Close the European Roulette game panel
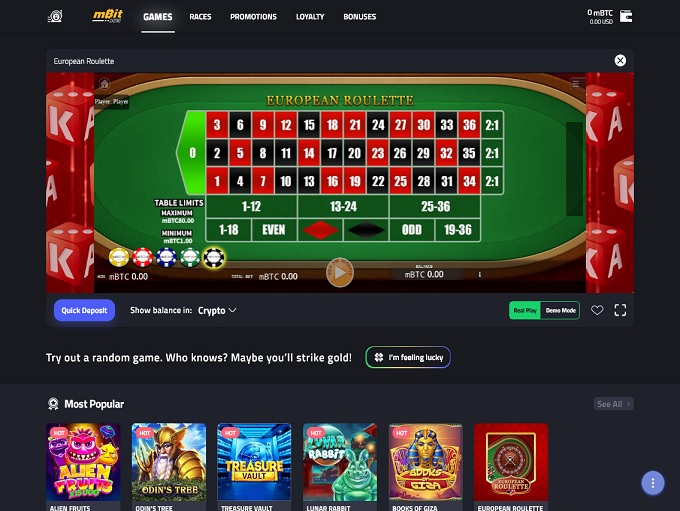 (620, 61)
